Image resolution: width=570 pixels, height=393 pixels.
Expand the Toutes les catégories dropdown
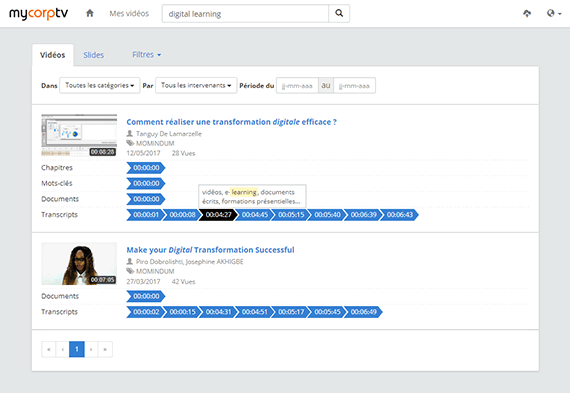tap(100, 85)
